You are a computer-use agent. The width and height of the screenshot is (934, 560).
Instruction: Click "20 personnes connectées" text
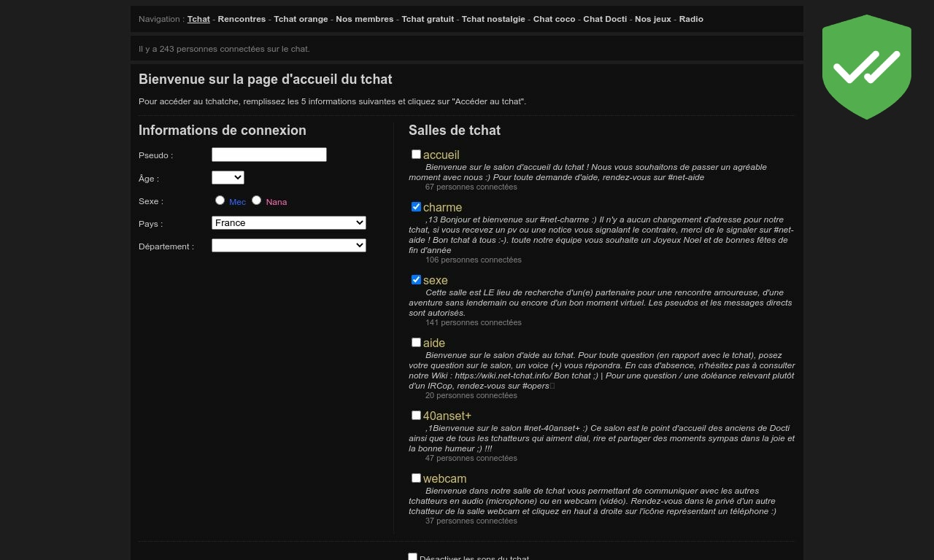(471, 395)
